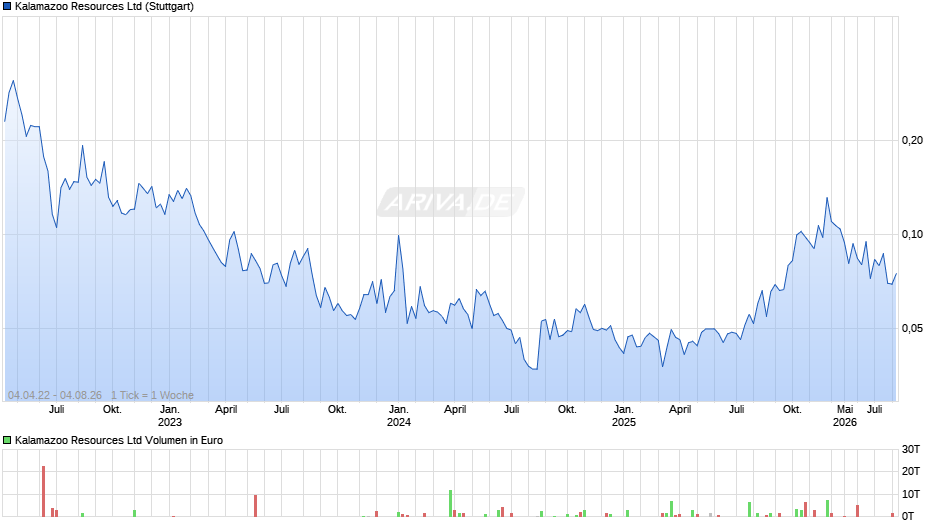
Task: Click the Mai 2026 axis label
Action: pos(845,416)
